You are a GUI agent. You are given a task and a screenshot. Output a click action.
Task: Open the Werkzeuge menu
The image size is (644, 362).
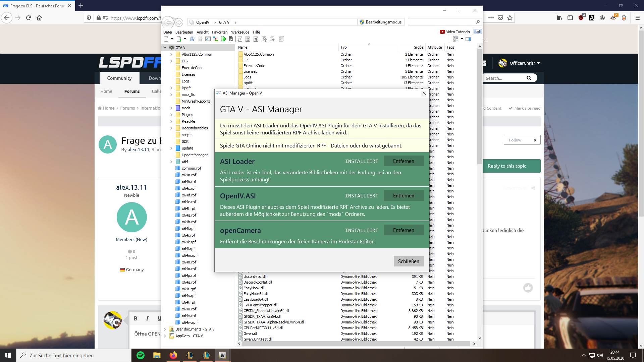click(x=240, y=32)
